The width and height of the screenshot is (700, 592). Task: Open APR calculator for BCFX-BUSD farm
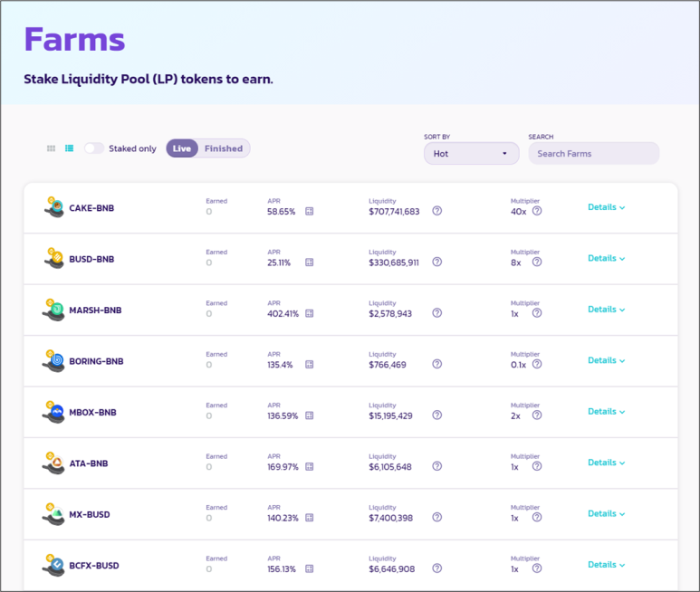click(309, 569)
